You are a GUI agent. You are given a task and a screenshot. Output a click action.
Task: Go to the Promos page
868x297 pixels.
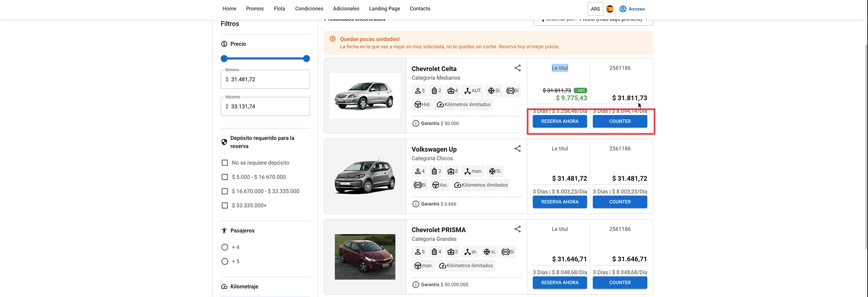(x=255, y=9)
